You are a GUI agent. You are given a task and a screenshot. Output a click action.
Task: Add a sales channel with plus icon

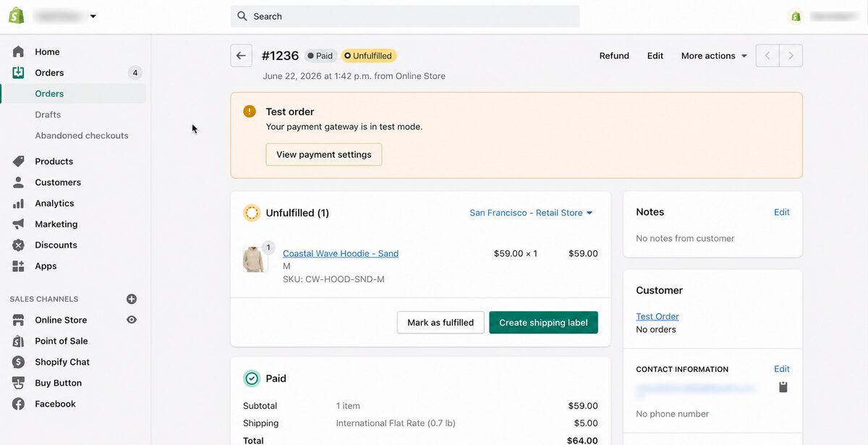132,299
